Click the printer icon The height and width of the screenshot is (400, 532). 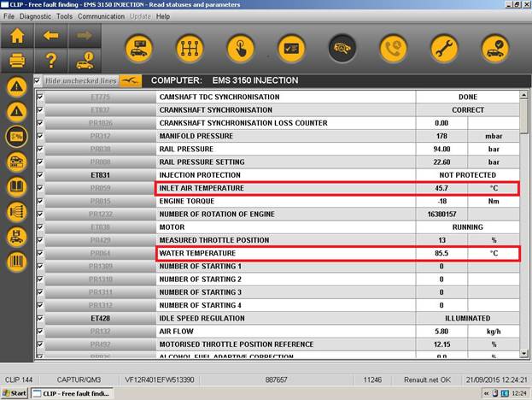pyautogui.click(x=17, y=61)
